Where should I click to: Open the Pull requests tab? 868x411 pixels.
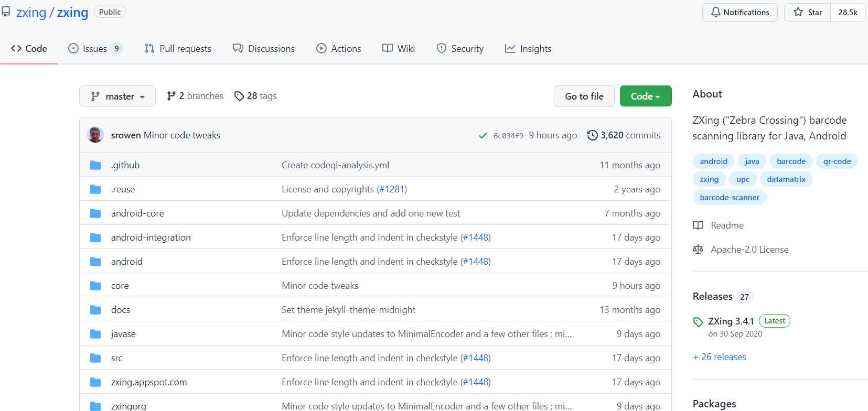point(178,49)
